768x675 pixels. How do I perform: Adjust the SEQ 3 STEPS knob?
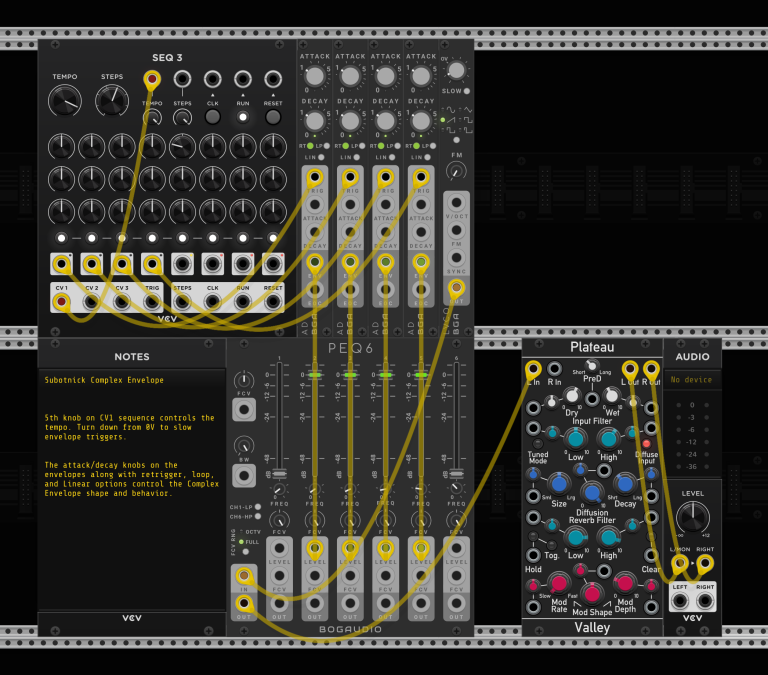112,100
